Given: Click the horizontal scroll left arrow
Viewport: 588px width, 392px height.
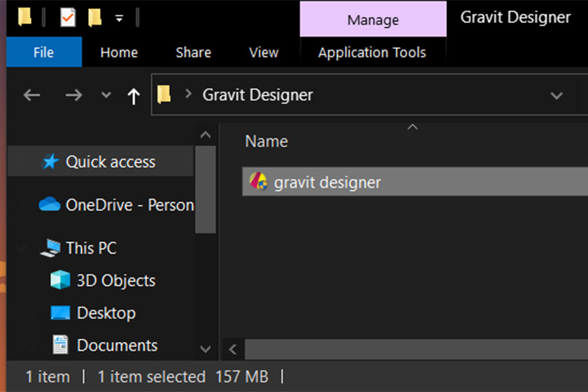Looking at the screenshot, I should [x=233, y=350].
